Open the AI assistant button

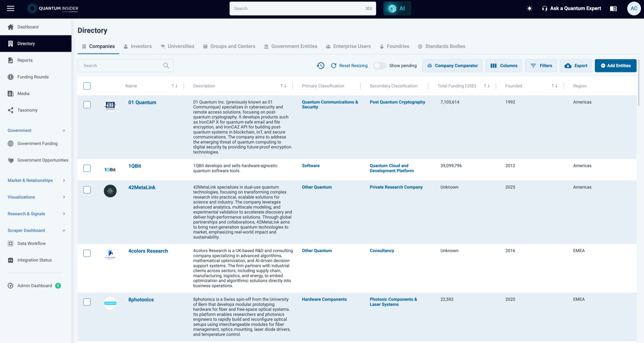pyautogui.click(x=397, y=8)
